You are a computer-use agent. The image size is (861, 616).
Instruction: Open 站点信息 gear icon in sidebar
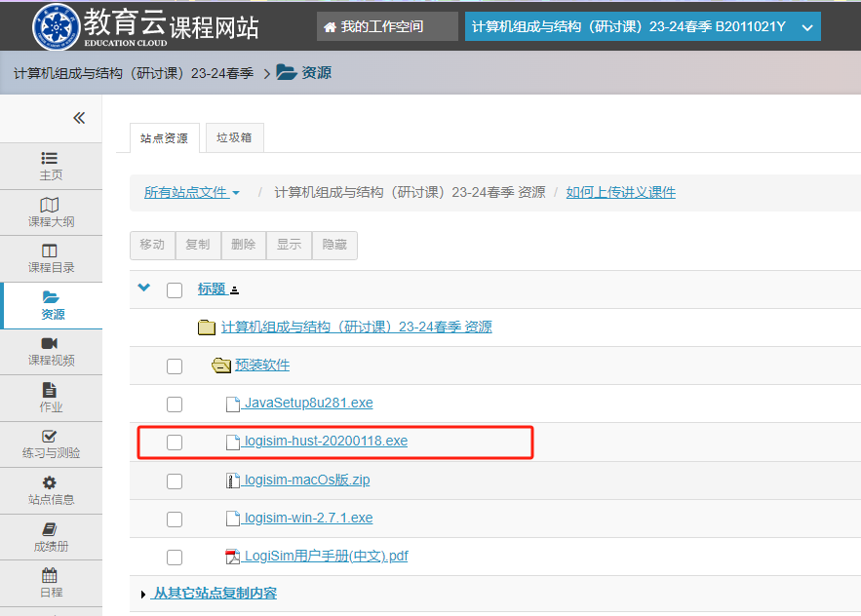(50, 482)
